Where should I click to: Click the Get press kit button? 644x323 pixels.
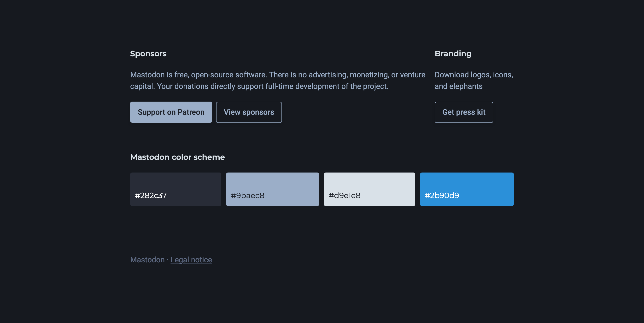click(464, 112)
